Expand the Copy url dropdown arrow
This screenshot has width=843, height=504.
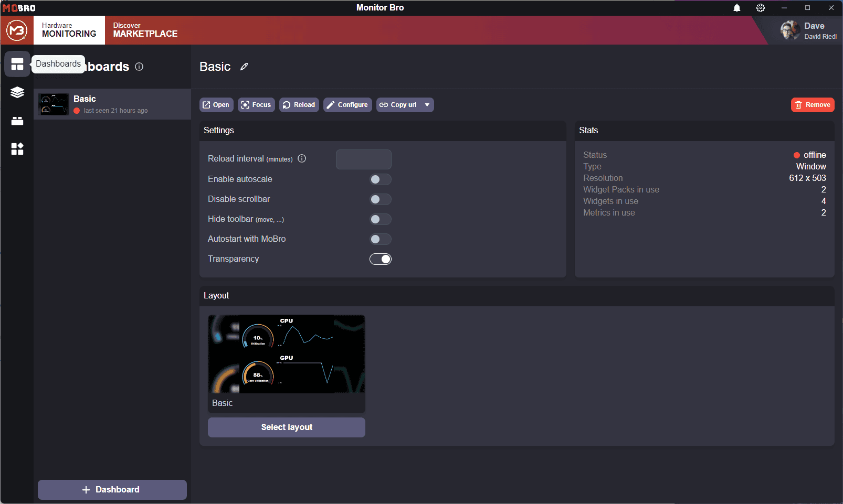coord(427,105)
